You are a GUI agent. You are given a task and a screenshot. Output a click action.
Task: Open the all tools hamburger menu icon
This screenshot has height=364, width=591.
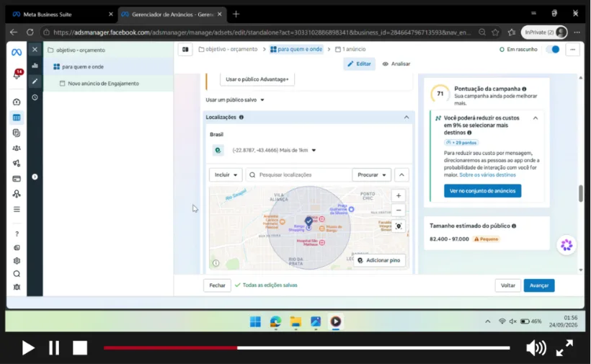[x=17, y=209]
